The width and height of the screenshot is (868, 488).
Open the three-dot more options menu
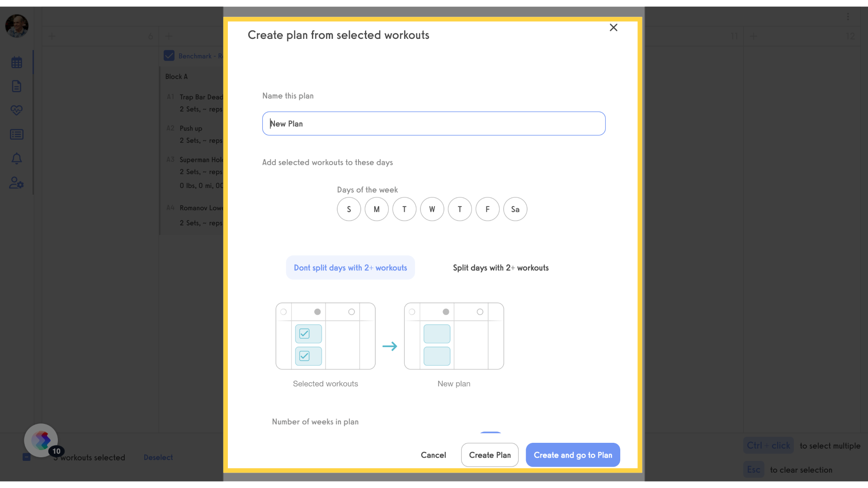click(x=848, y=16)
